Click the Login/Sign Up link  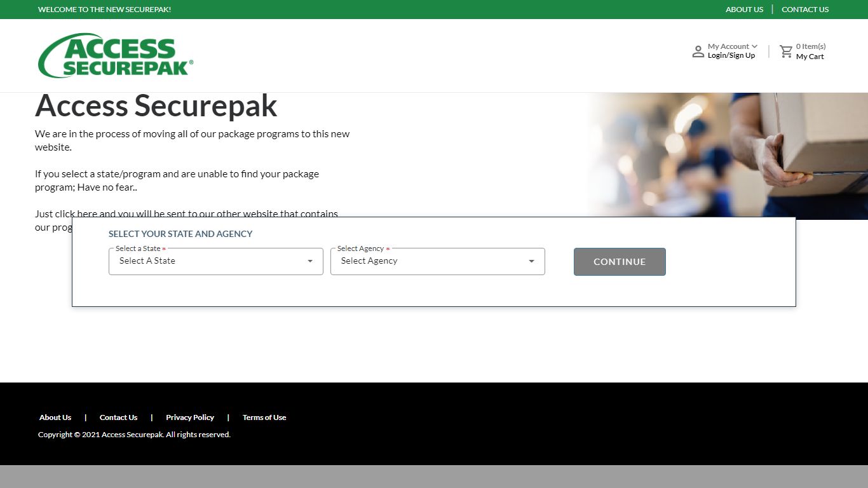pos(731,56)
